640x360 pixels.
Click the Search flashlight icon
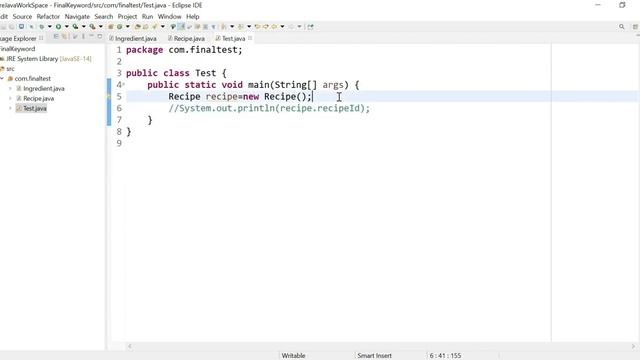pyautogui.click(x=155, y=27)
